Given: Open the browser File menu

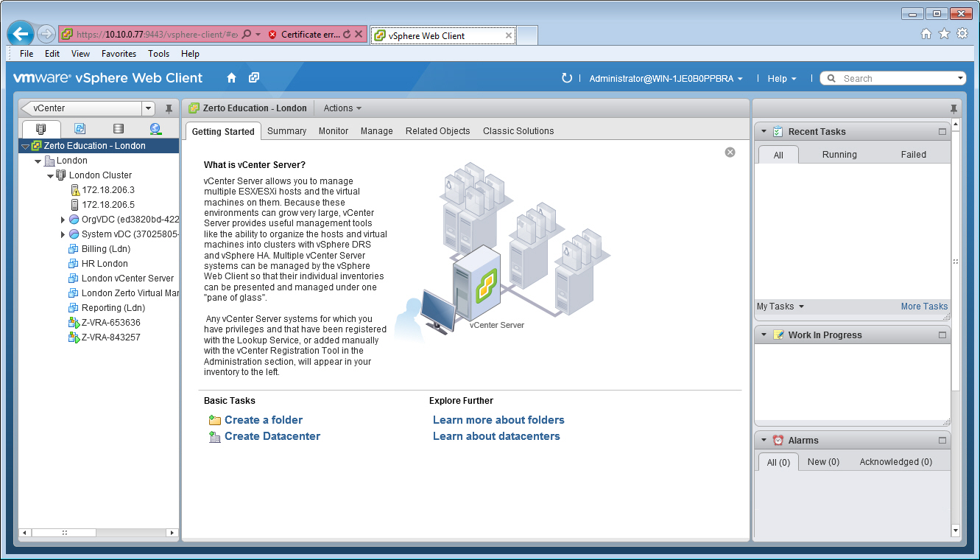Looking at the screenshot, I should tap(27, 54).
